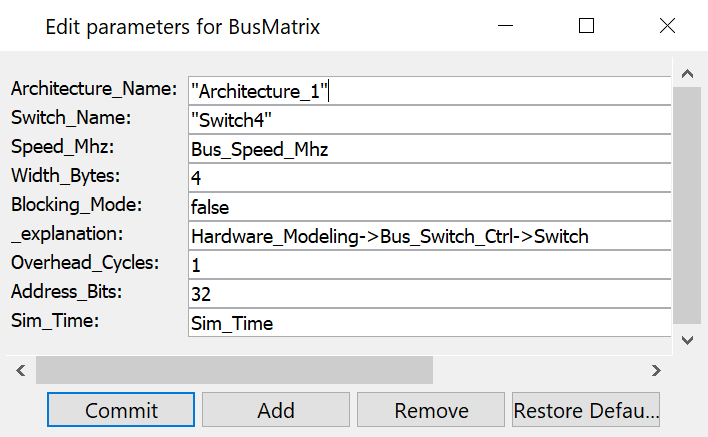Click the Overhead_Cycles field
Image resolution: width=708 pixels, height=437 pixels.
click(x=429, y=265)
